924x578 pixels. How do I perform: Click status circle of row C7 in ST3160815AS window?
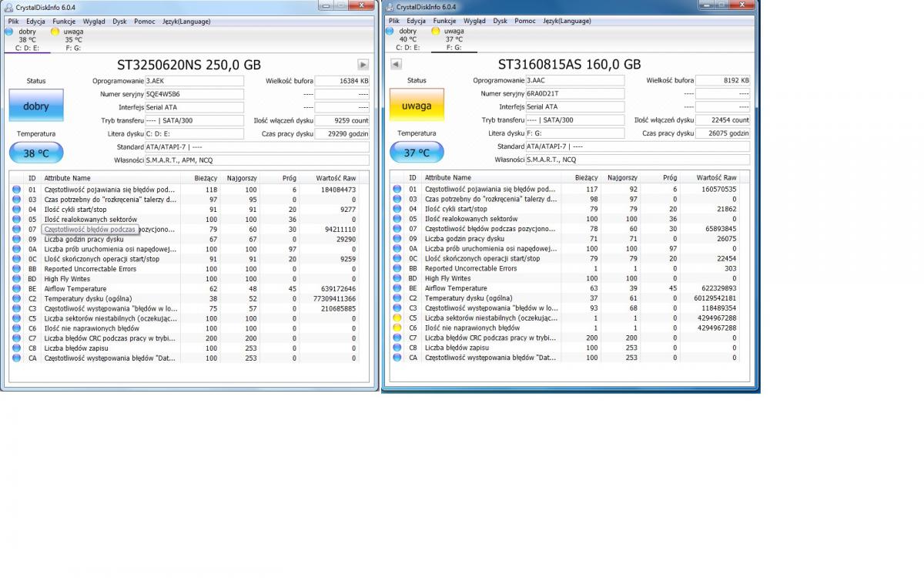coord(397,338)
